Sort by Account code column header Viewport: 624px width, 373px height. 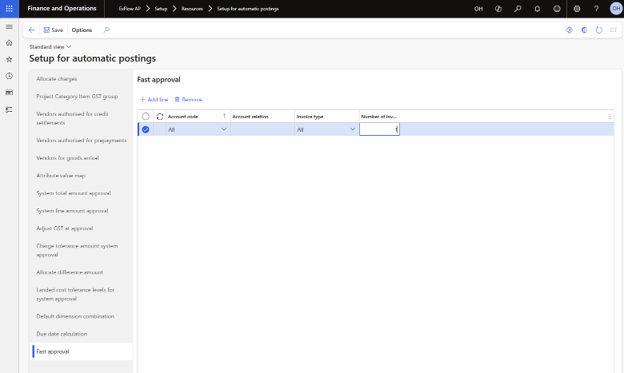point(198,116)
